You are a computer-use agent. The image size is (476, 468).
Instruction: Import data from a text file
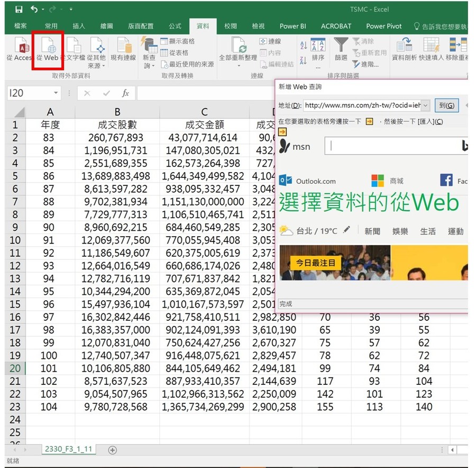coord(74,49)
